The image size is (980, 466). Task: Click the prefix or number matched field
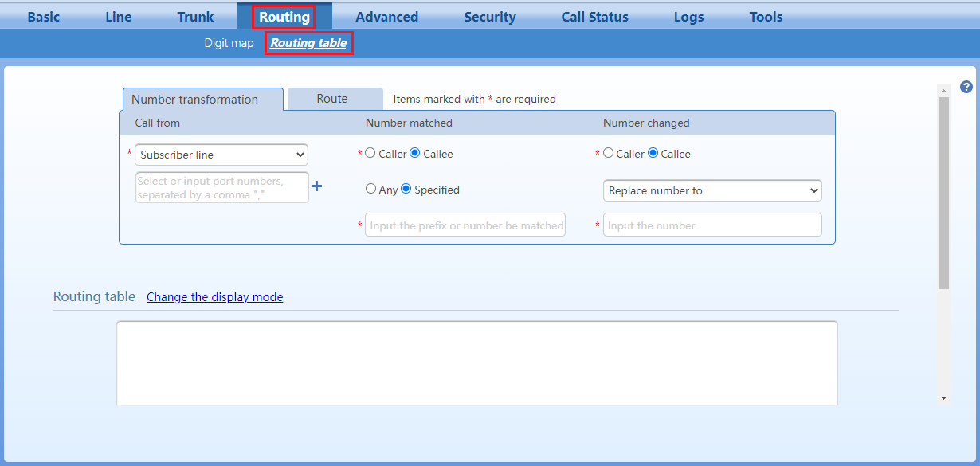(465, 225)
